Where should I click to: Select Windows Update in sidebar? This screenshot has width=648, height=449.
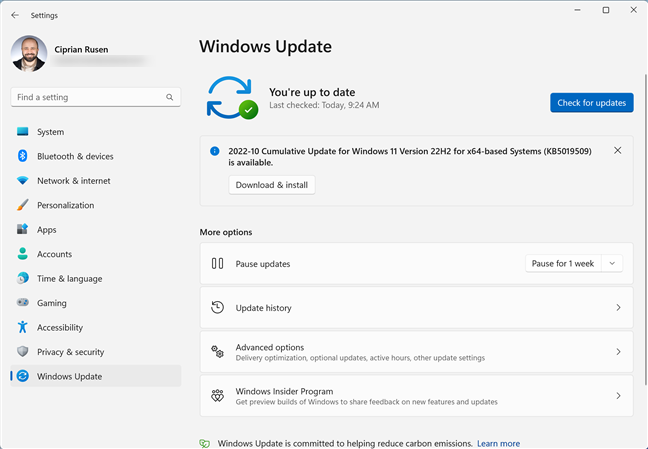(x=95, y=376)
